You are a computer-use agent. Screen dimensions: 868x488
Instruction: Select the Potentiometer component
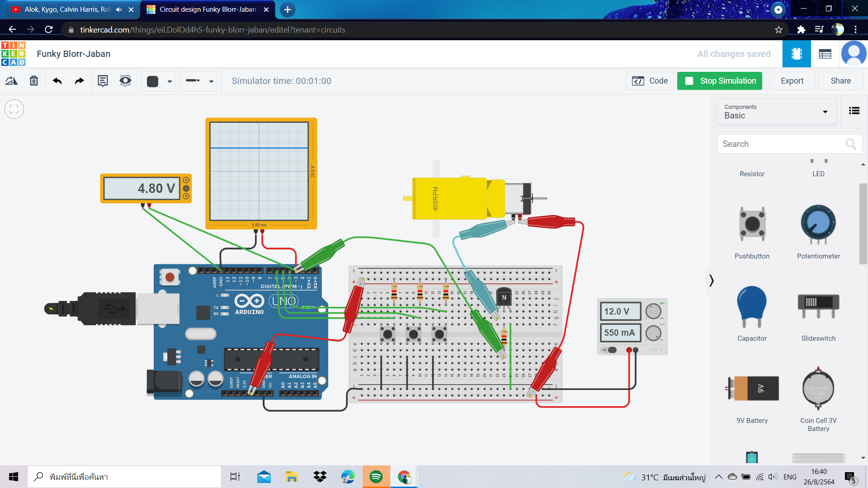[x=818, y=233]
